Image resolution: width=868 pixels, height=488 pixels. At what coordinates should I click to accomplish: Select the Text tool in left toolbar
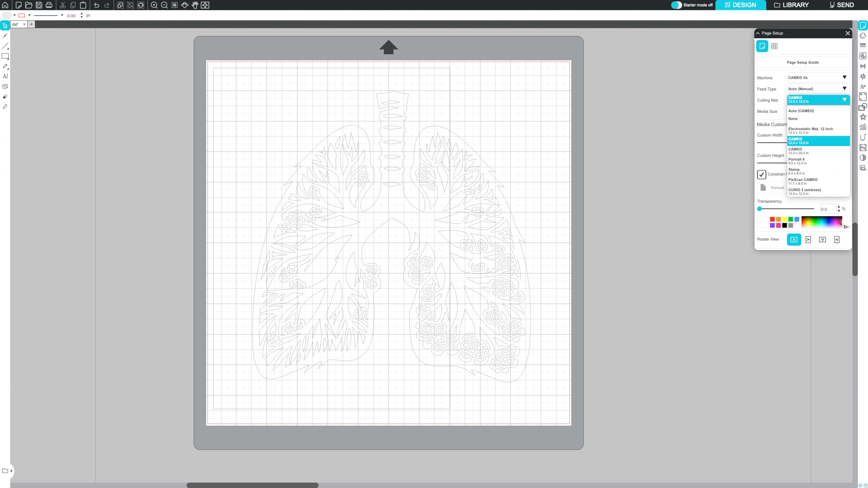[5, 76]
